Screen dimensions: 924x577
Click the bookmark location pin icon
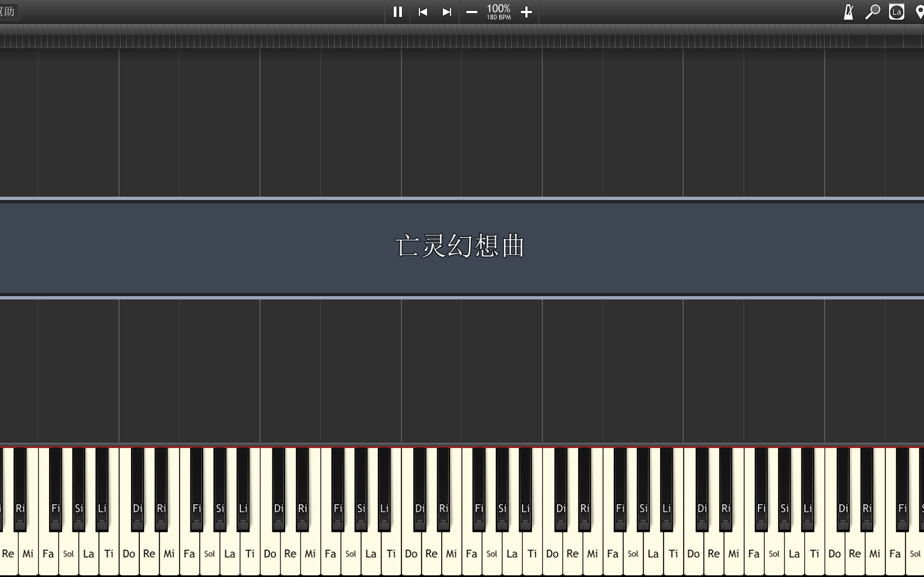[919, 11]
